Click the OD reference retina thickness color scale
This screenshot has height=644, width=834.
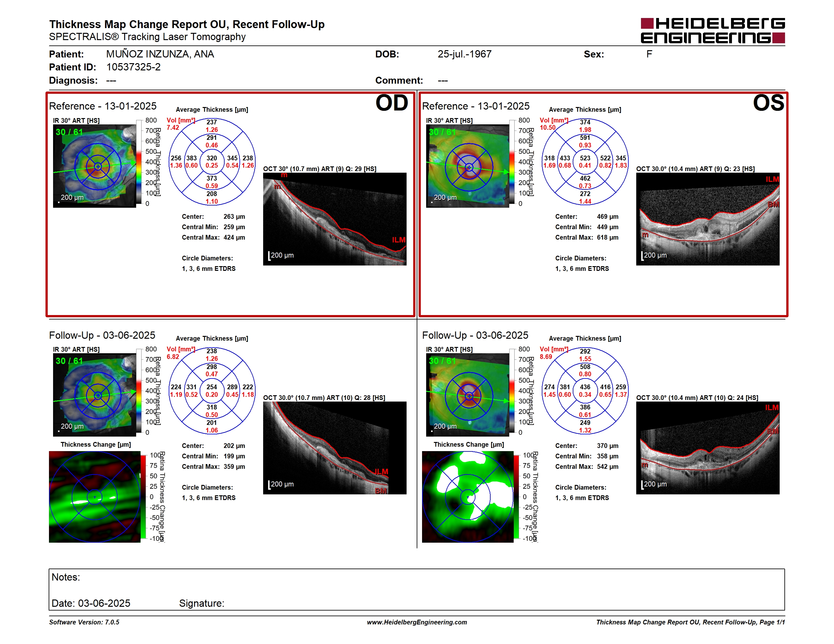(x=139, y=162)
